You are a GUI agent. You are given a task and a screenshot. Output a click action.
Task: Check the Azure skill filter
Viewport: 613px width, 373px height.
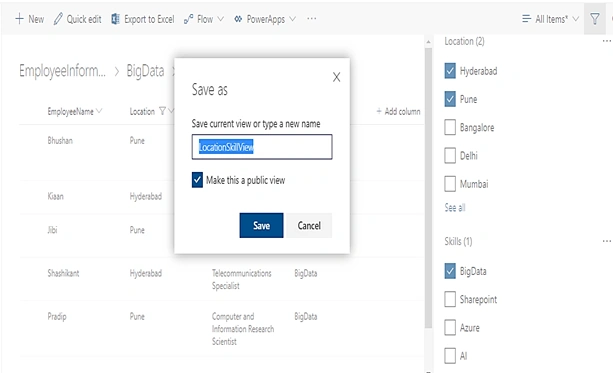pos(450,327)
